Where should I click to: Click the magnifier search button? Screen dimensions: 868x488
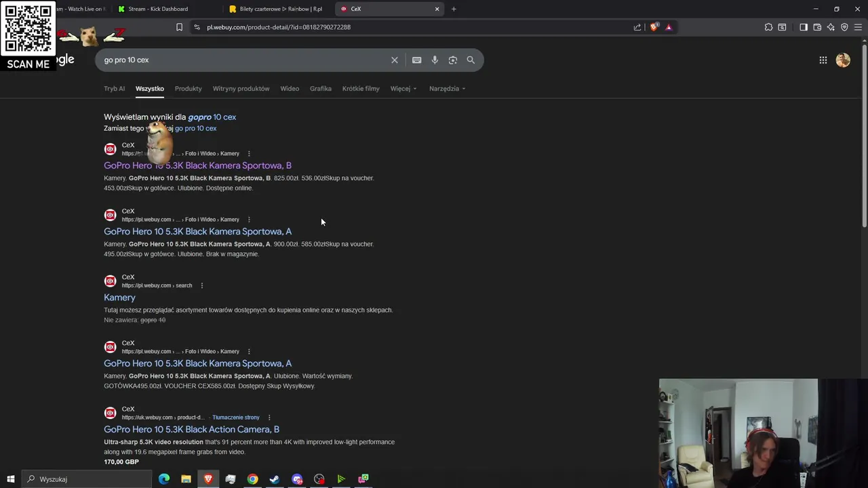pos(471,60)
